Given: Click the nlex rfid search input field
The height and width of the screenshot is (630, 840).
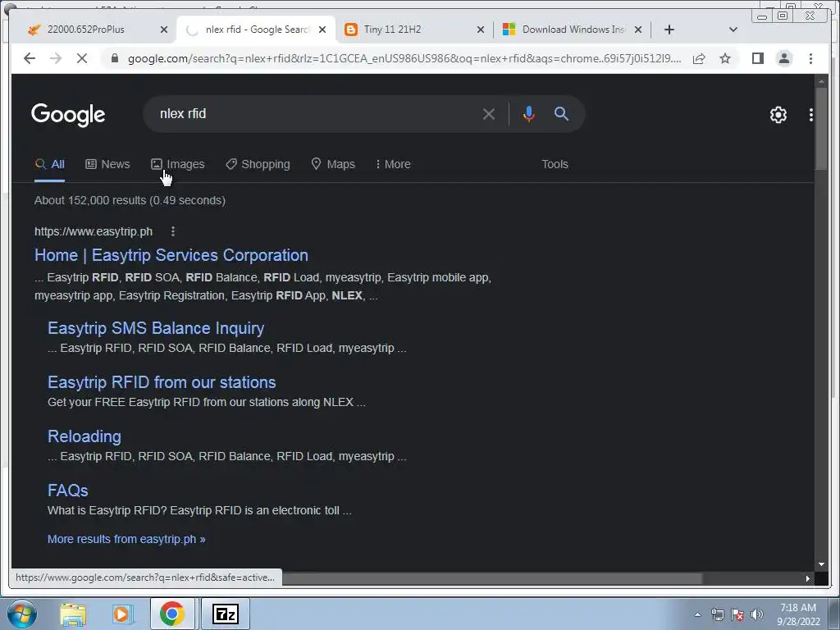Looking at the screenshot, I should [316, 113].
